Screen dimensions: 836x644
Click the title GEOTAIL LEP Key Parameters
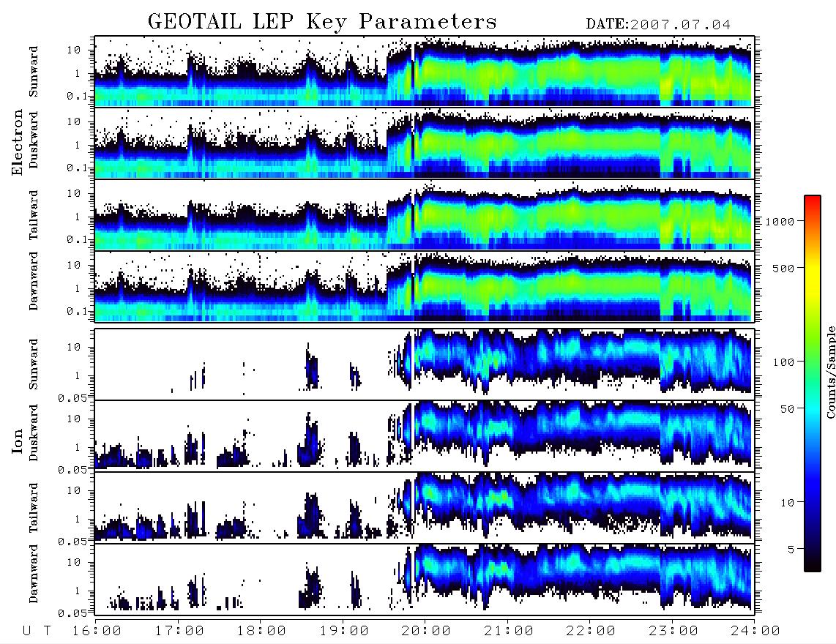click(322, 22)
